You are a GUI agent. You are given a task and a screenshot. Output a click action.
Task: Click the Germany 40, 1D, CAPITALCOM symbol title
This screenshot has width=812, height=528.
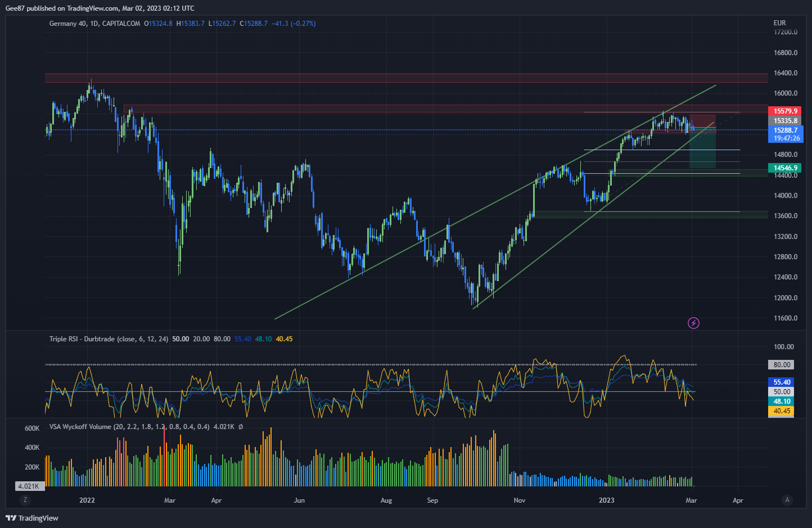coord(94,24)
